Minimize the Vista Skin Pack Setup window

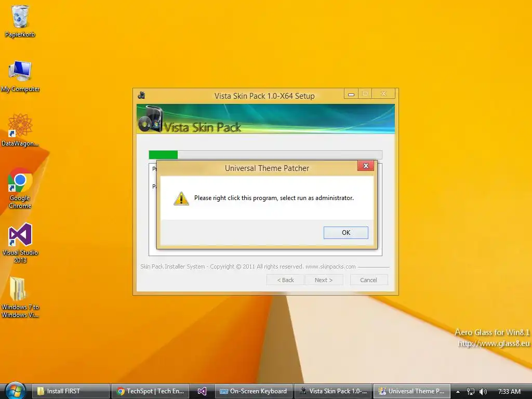pos(351,94)
